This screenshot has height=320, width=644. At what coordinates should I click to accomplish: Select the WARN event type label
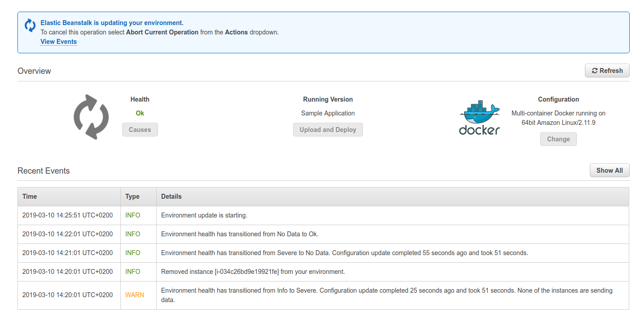(135, 295)
